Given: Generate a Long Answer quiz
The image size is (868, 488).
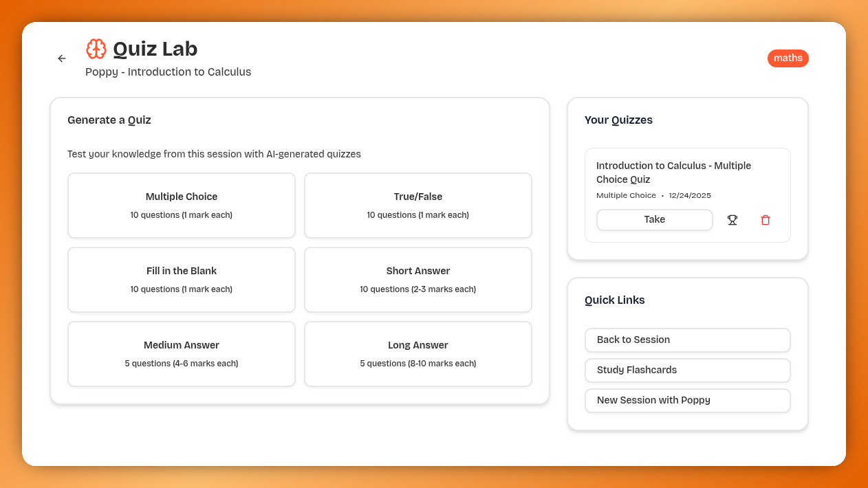Looking at the screenshot, I should coord(417,353).
